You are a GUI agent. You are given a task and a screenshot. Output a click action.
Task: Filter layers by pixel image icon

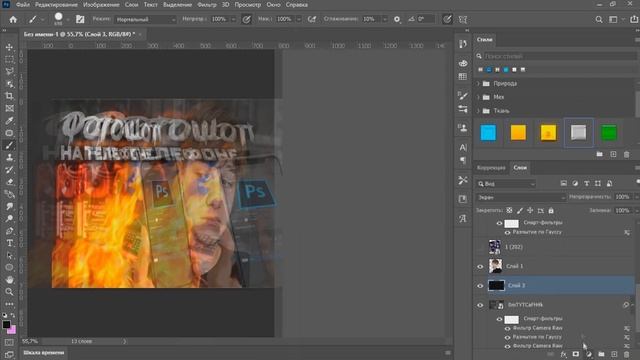(564, 184)
